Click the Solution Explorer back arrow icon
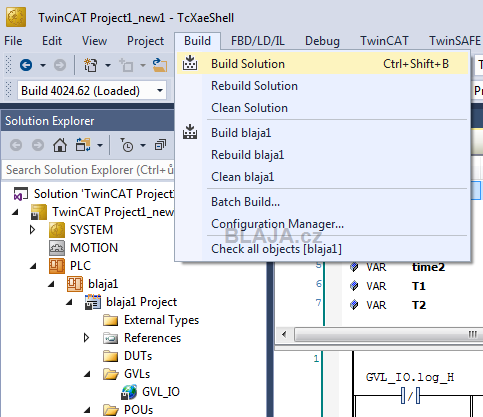 (16, 145)
